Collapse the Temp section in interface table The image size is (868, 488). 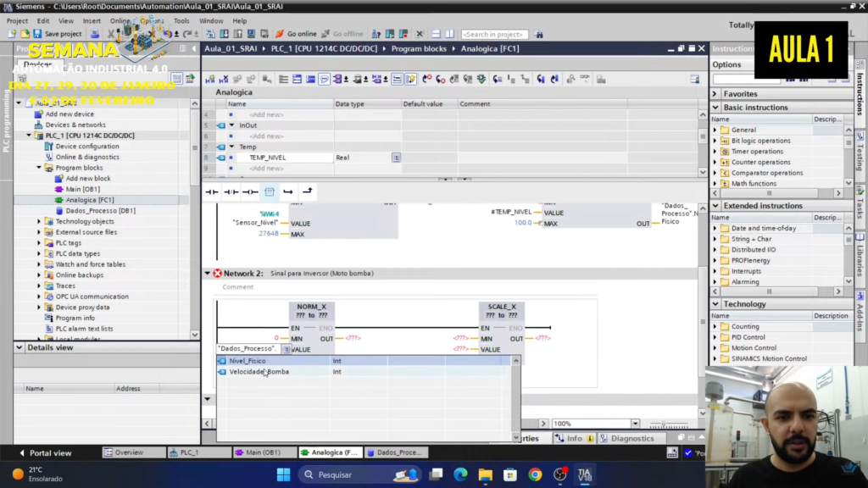(232, 147)
